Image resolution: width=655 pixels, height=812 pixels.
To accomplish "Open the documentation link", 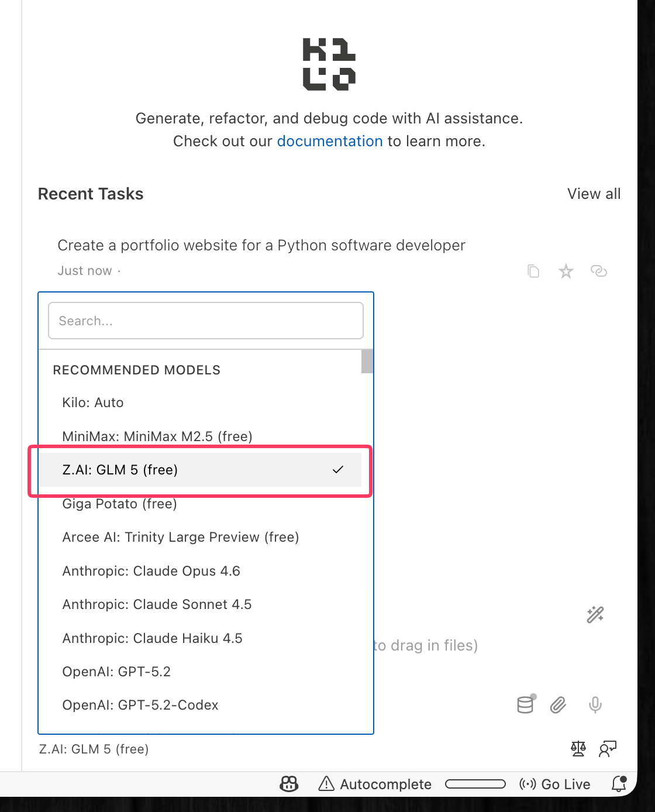I will click(x=330, y=141).
